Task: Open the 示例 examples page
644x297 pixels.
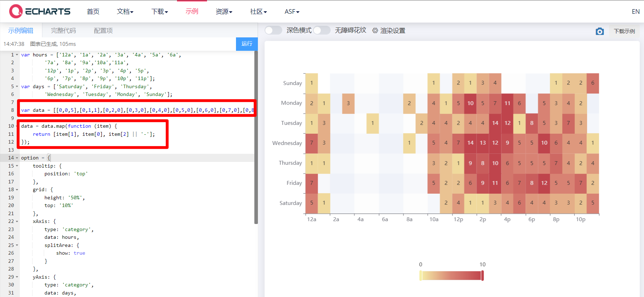Action: point(192,12)
